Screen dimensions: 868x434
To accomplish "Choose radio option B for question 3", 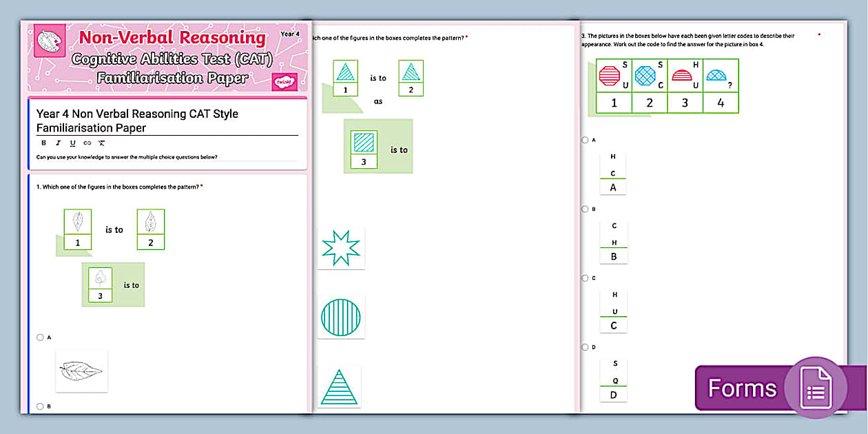I will click(x=585, y=209).
